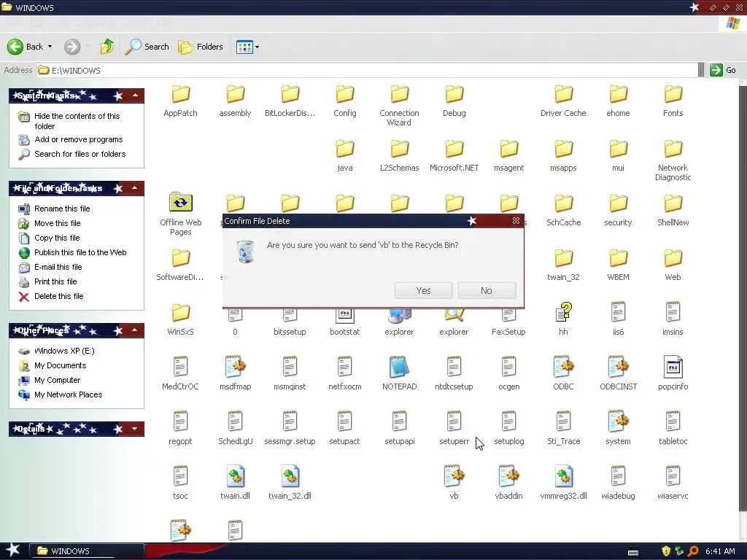Image resolution: width=747 pixels, height=560 pixels.
Task: Select the twain.dll file
Action: pos(235,483)
